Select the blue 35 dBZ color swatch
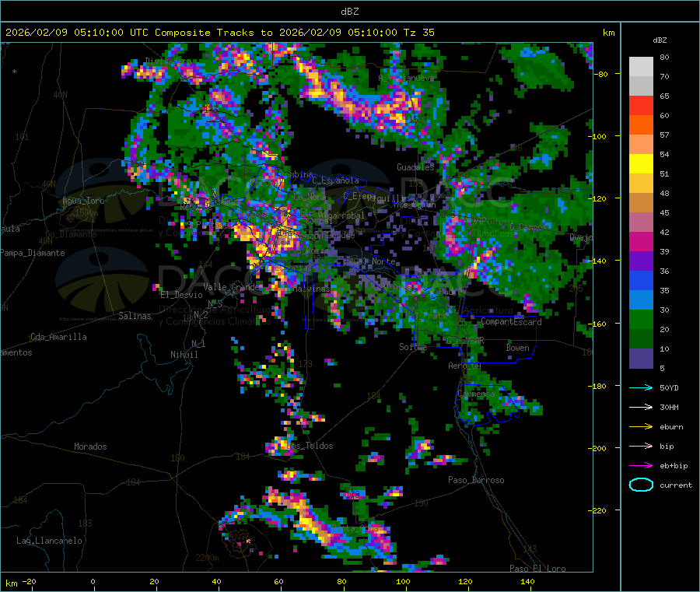Screen dimensions: 700x592 pyautogui.click(x=641, y=280)
